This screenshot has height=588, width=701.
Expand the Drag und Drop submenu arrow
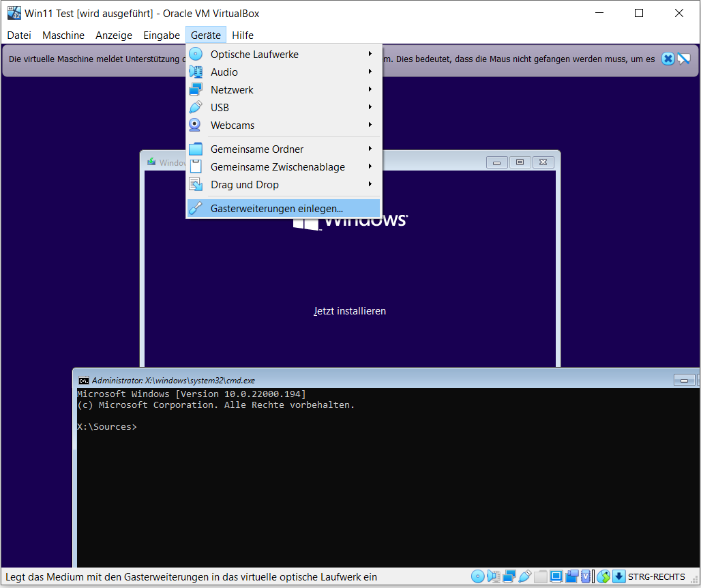coord(370,183)
